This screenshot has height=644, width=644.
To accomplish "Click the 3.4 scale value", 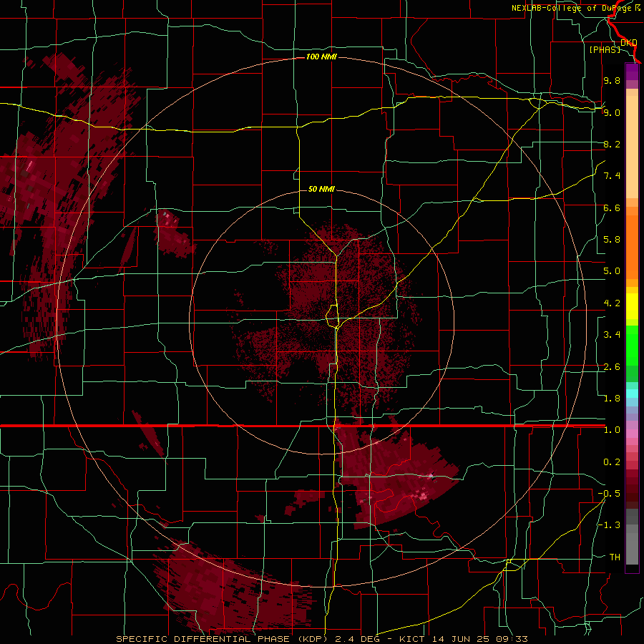I will [612, 335].
